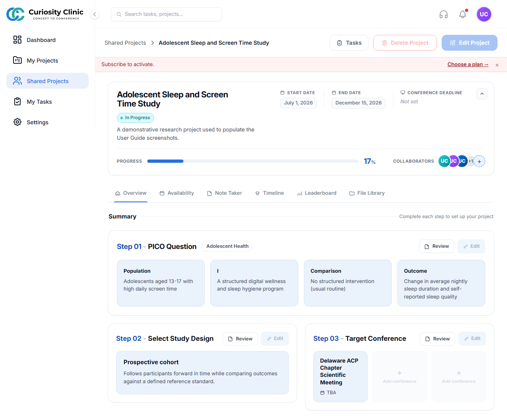Open the Timeline tab
Screen dimensions: 507x420
pos(269,193)
